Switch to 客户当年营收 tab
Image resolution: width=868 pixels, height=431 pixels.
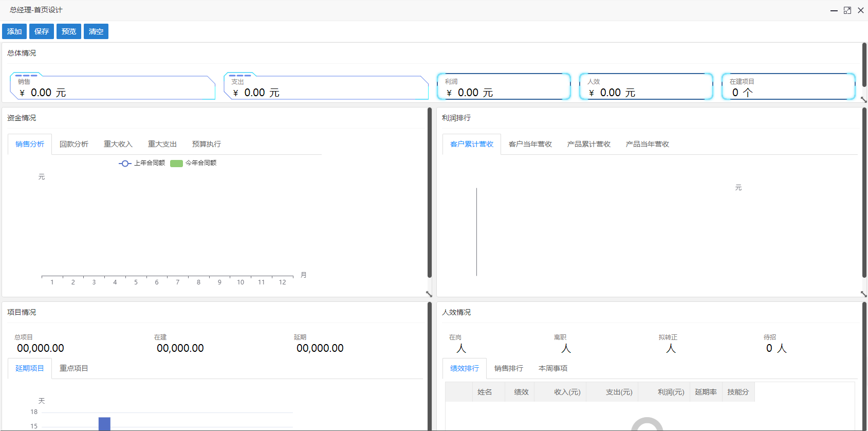(x=530, y=144)
